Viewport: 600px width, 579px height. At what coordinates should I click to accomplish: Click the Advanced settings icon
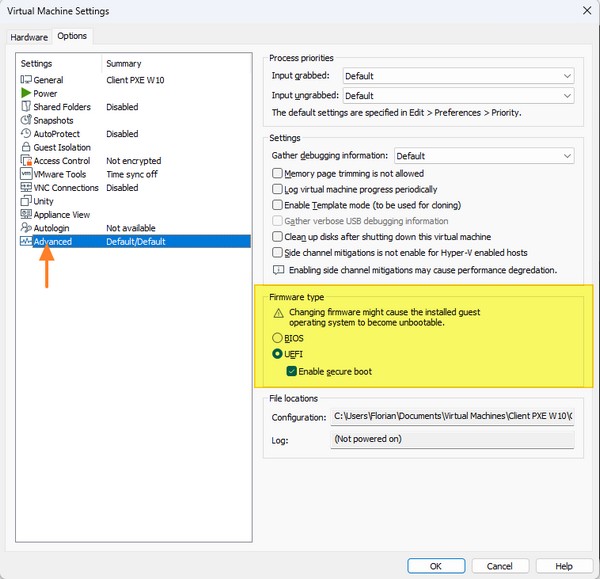click(26, 241)
